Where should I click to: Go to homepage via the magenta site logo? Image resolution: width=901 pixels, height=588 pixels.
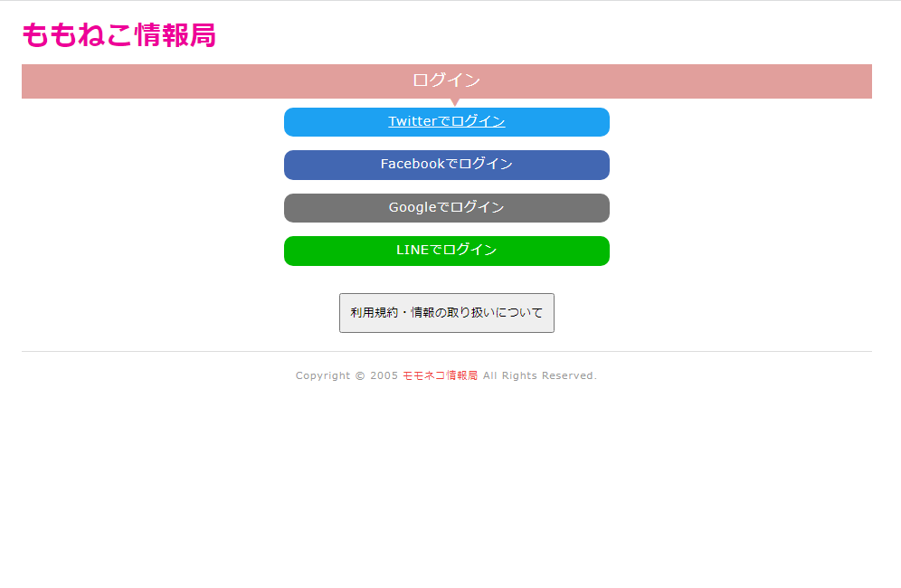(119, 35)
